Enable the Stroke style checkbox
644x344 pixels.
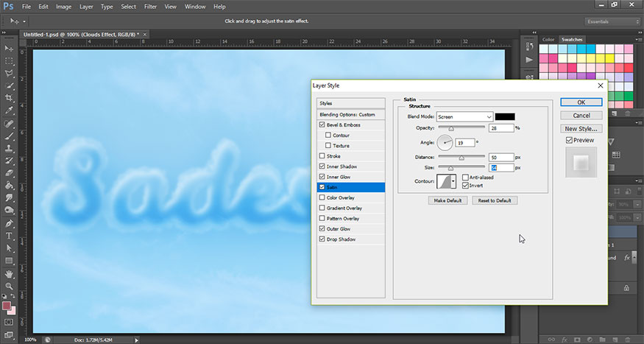point(321,156)
